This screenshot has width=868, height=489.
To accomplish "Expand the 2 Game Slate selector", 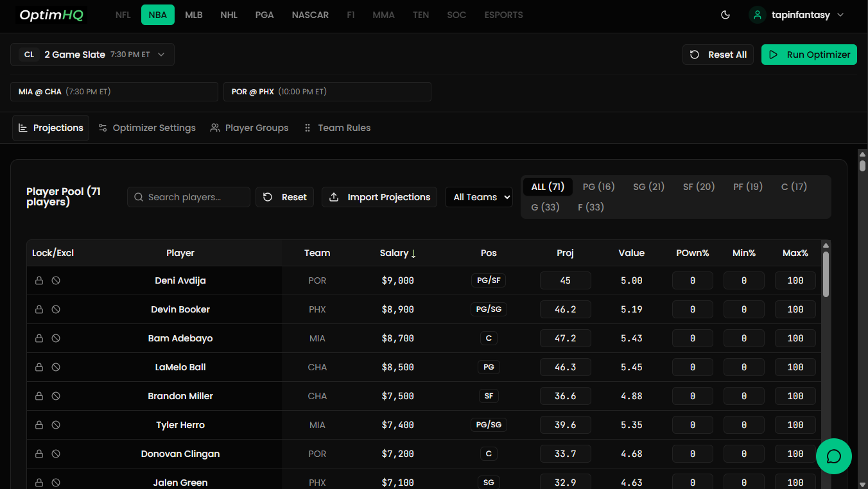I will click(x=92, y=55).
